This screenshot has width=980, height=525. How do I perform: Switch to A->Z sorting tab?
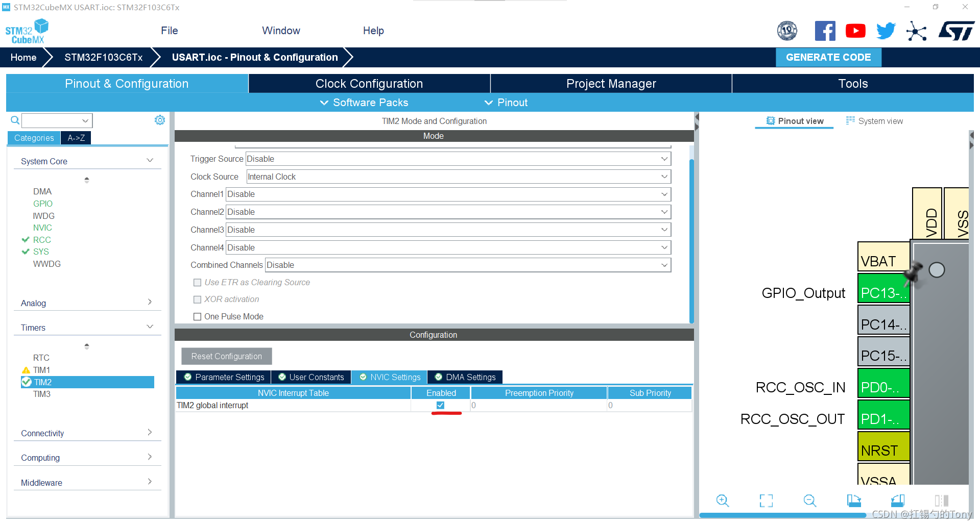pyautogui.click(x=76, y=138)
